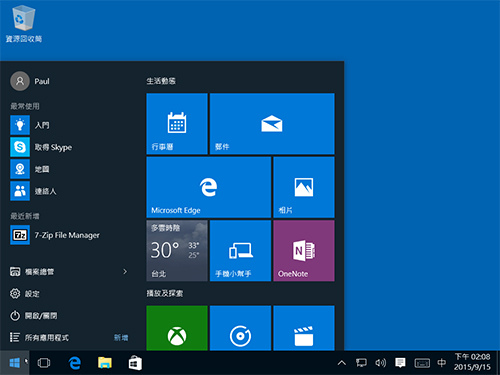Open the 手機小幫手 Phone Companion tile
Screen dimensions: 500x375
click(240, 251)
